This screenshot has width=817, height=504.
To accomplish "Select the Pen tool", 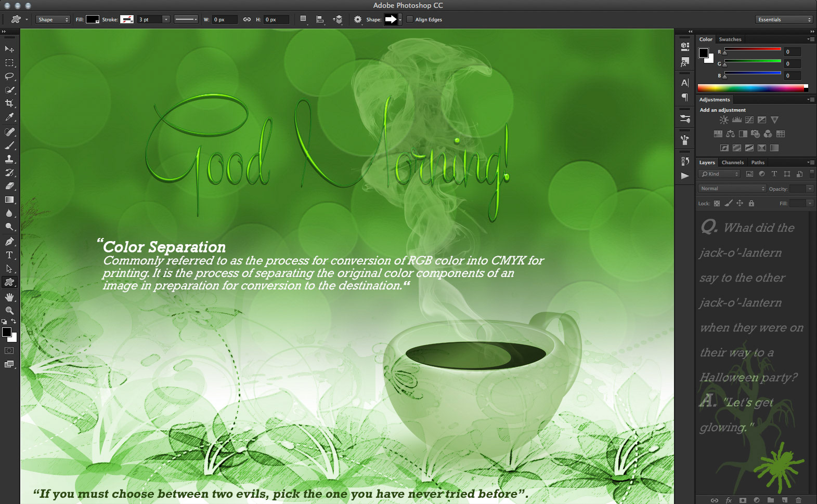I will tap(9, 242).
